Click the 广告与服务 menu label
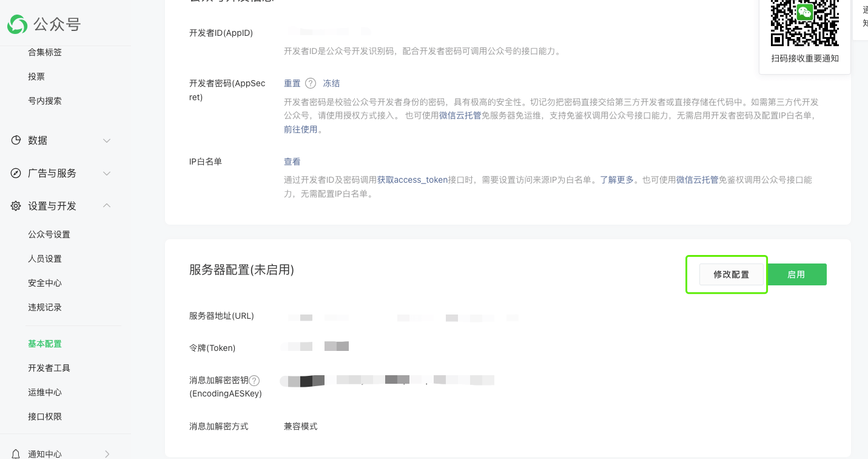 52,173
